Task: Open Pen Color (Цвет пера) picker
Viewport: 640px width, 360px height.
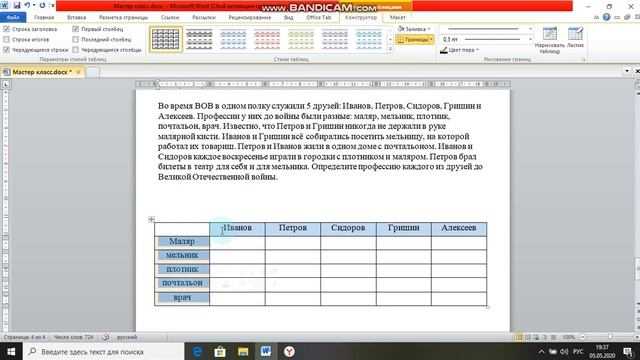Action: coord(459,50)
